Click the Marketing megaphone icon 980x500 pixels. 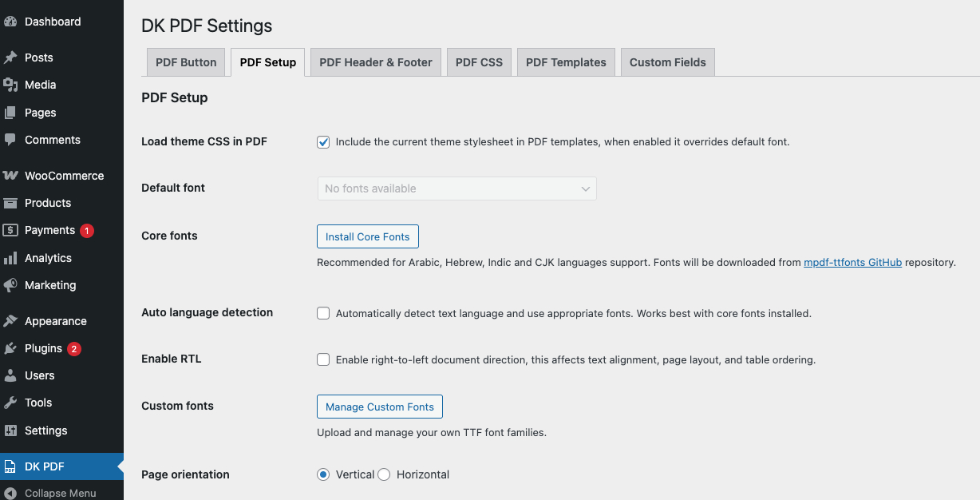(10, 285)
